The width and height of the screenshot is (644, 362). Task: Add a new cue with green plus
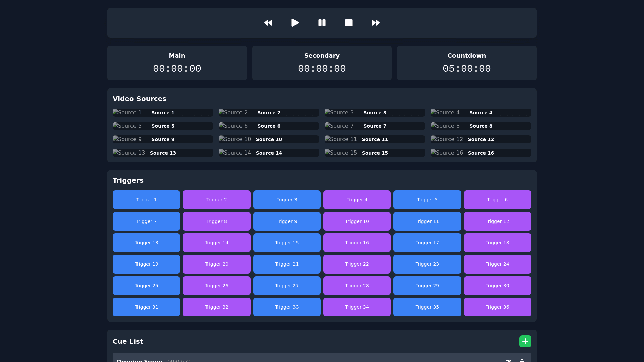525,341
